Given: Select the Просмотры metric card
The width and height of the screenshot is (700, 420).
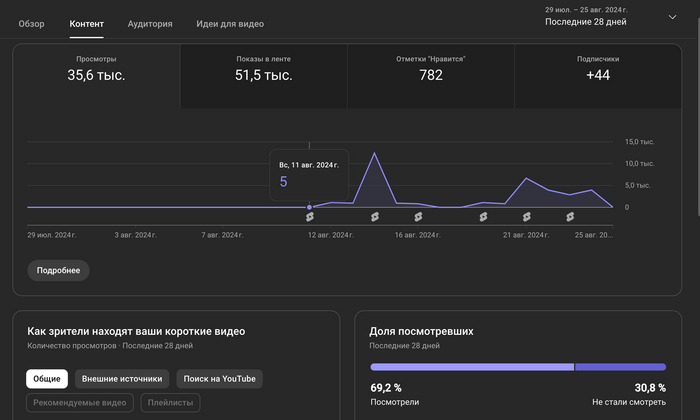Looking at the screenshot, I should pyautogui.click(x=96, y=68).
